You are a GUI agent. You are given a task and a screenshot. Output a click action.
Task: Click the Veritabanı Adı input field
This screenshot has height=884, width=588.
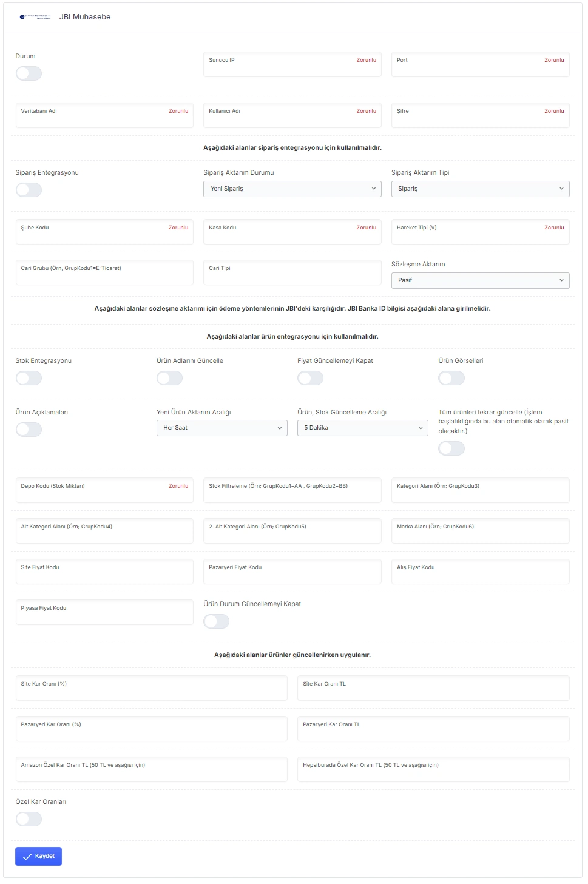[104, 115]
